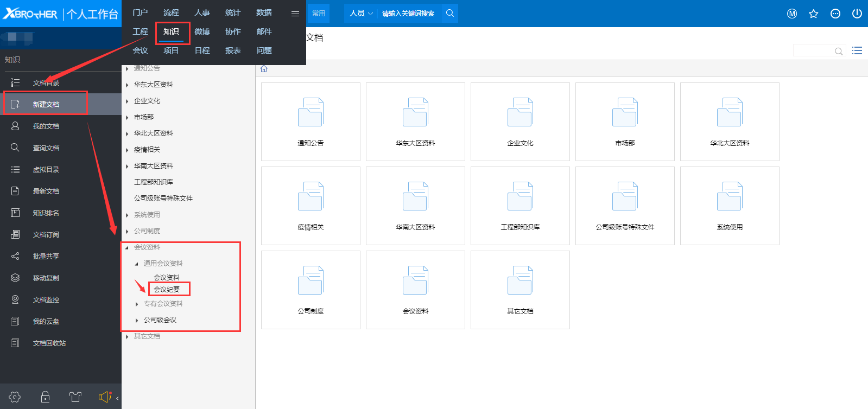Collapse the 会议资料 tree node
This screenshot has height=409, width=868.
pos(127,247)
